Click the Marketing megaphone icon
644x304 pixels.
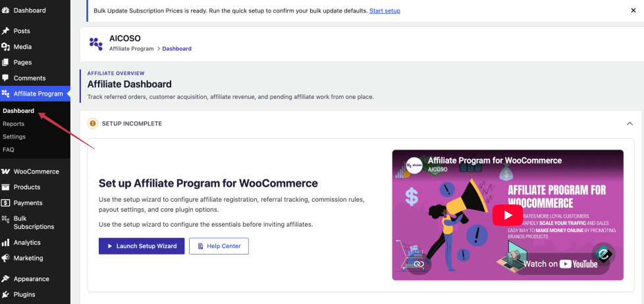pyautogui.click(x=5, y=258)
